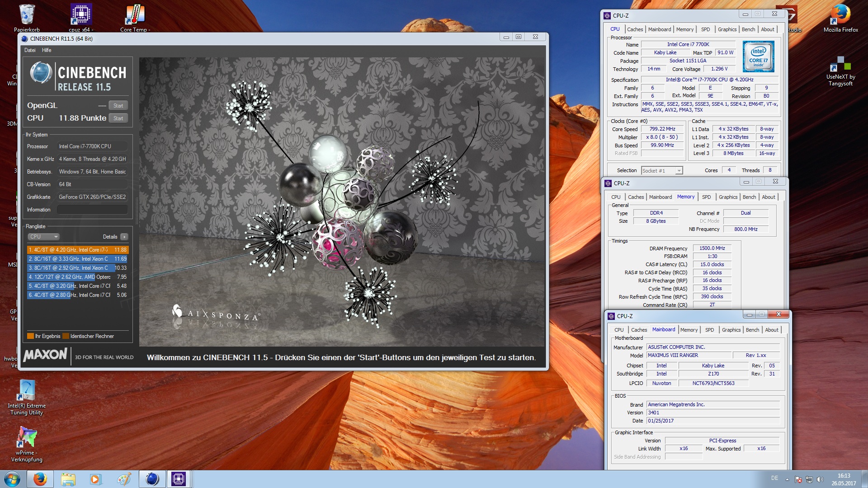Click the DE language indicator in taskbar

pos(774,478)
